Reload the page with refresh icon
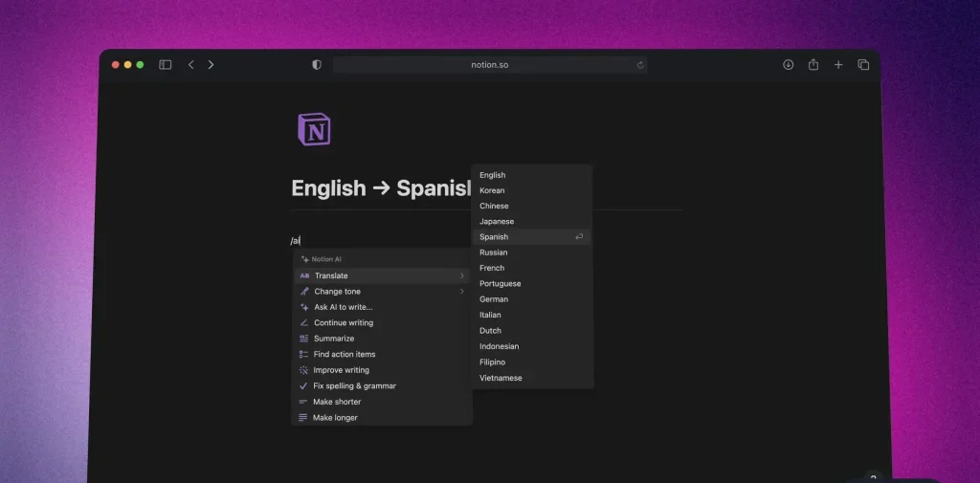Image resolution: width=980 pixels, height=483 pixels. [x=640, y=65]
